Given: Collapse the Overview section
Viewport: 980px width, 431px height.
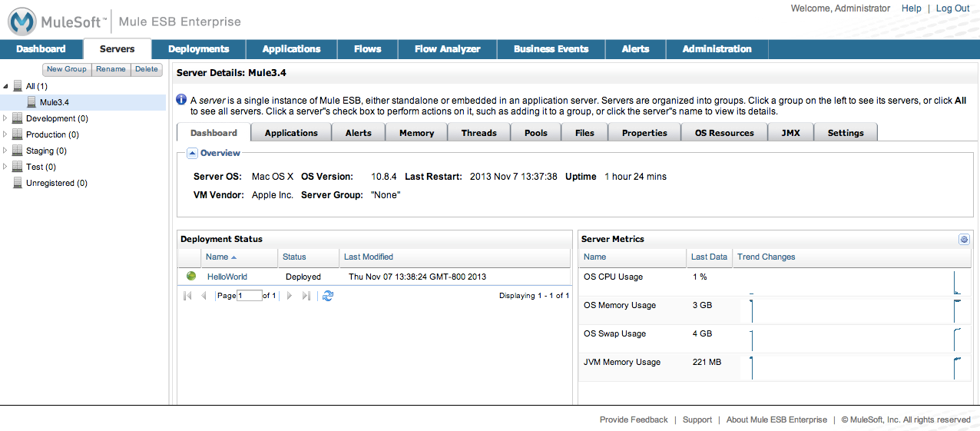Looking at the screenshot, I should click(x=192, y=153).
